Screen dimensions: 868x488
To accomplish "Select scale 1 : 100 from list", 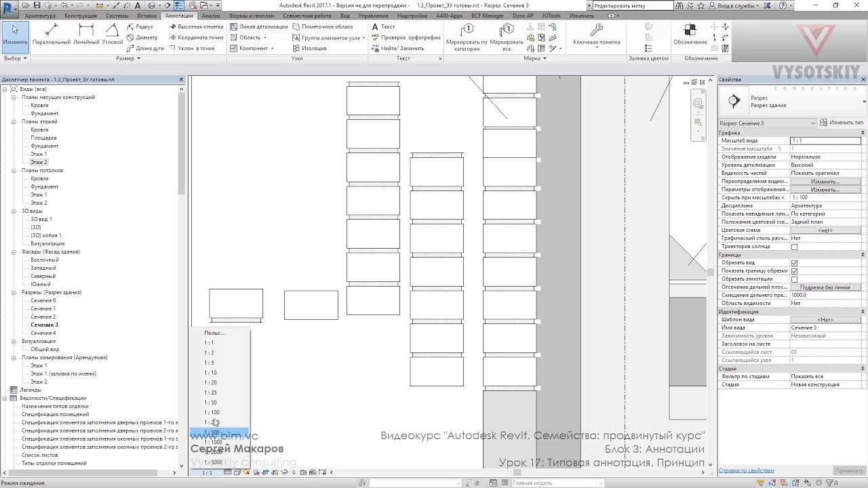I will coord(212,413).
